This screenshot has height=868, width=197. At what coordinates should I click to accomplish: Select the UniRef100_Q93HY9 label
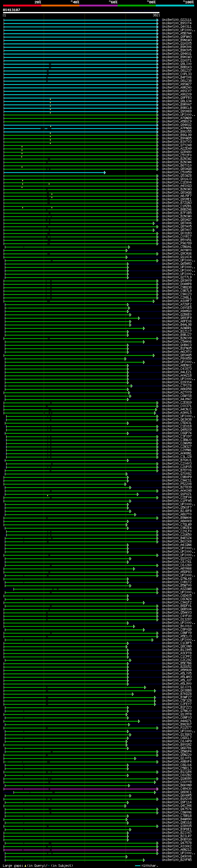point(177,281)
